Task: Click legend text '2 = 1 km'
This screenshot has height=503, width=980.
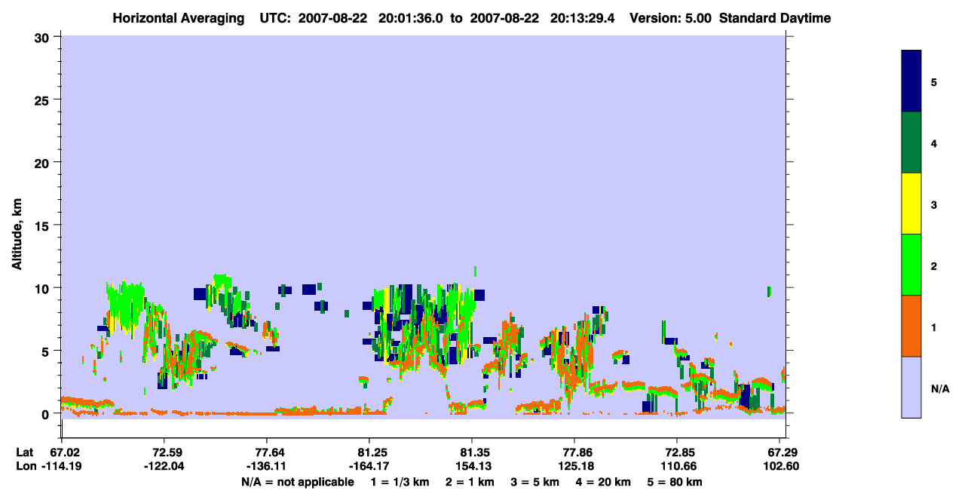Action: (x=470, y=482)
